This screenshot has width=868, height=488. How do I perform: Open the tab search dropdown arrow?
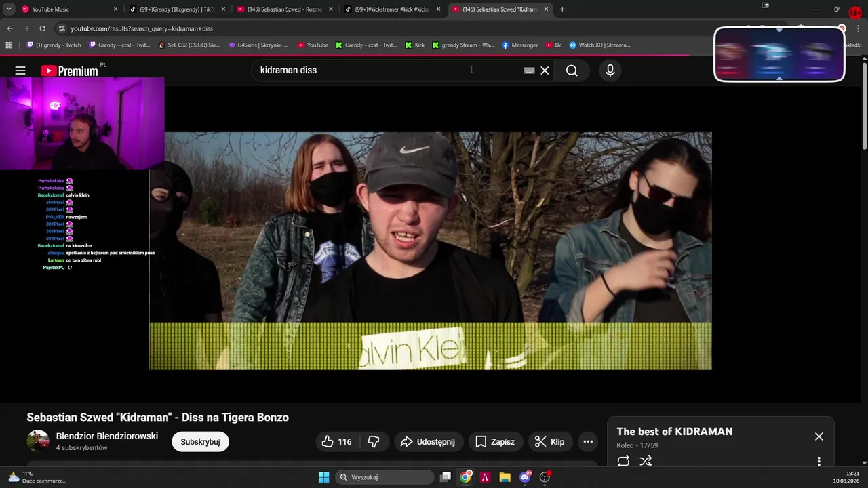9,9
